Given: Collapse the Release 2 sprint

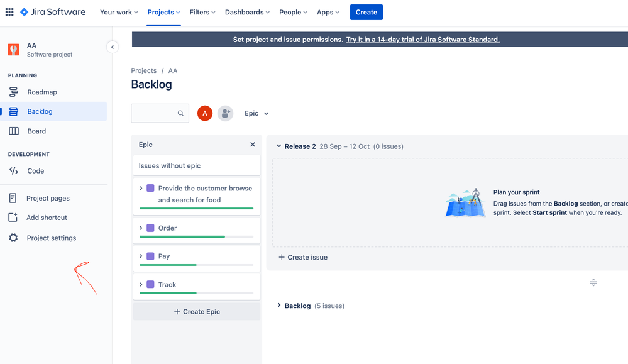Looking at the screenshot, I should click(x=279, y=146).
